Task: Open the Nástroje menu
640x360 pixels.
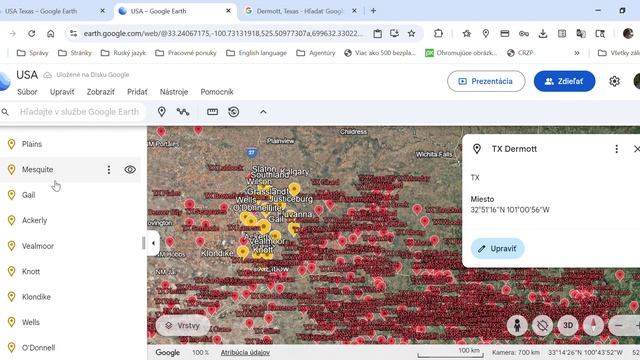Action: coord(174,92)
